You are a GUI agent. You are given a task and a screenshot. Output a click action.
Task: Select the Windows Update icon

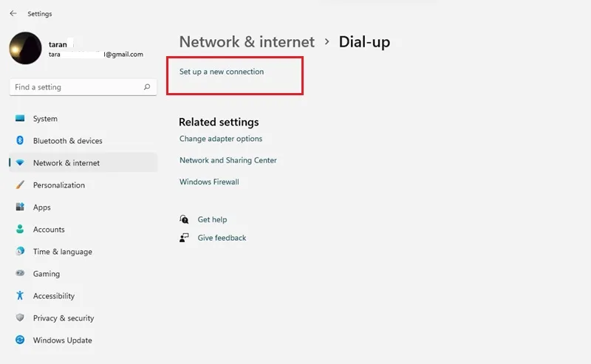(20, 340)
